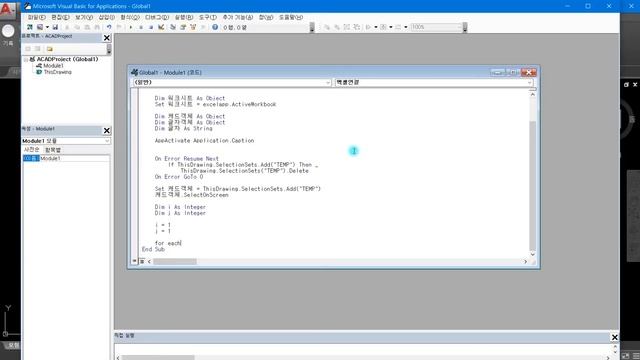Viewport: 640px width, 360px height.
Task: Open the Run macro toolbar arrow dropdown
Action: pyautogui.click(x=376, y=27)
